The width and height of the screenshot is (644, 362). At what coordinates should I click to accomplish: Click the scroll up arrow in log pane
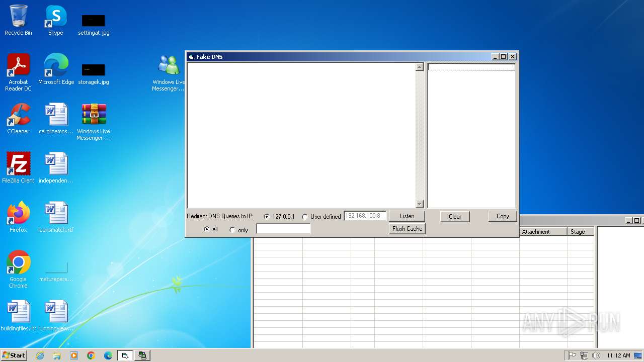[420, 67]
